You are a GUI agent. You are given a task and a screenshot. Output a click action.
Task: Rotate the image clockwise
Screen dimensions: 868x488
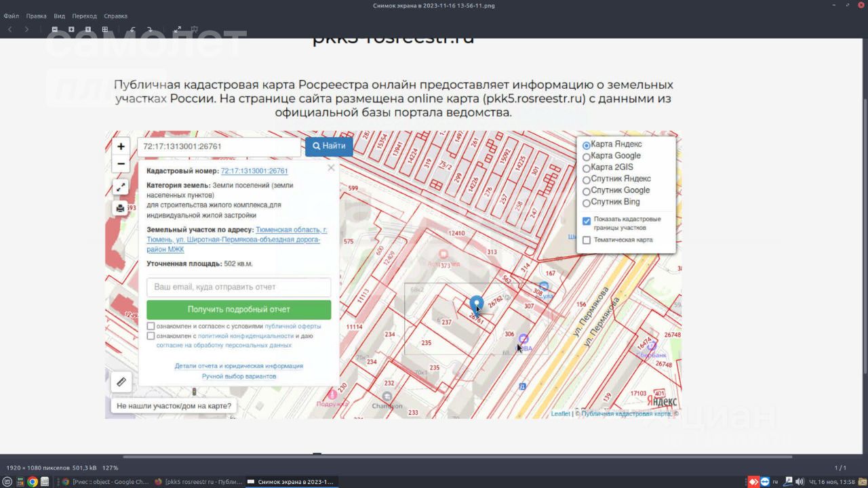pyautogui.click(x=149, y=29)
